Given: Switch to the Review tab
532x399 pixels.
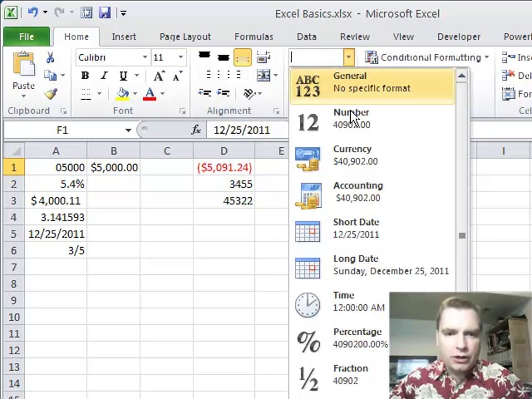Looking at the screenshot, I should pyautogui.click(x=355, y=37).
